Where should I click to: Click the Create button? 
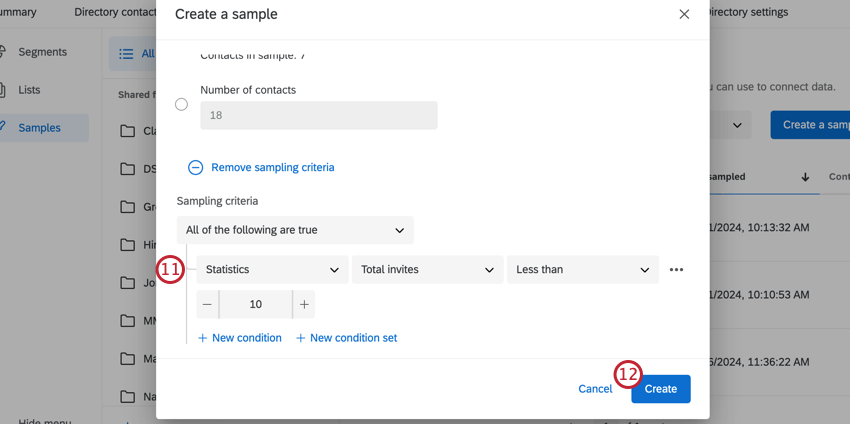(661, 389)
